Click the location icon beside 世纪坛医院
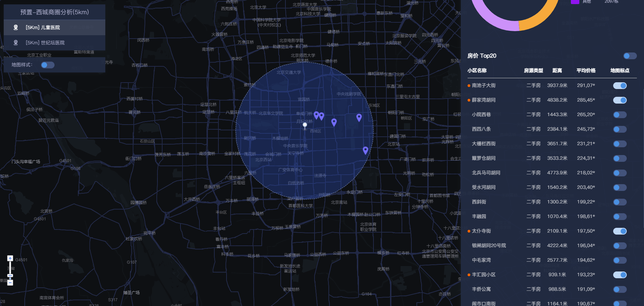The image size is (644, 306). pos(16,43)
